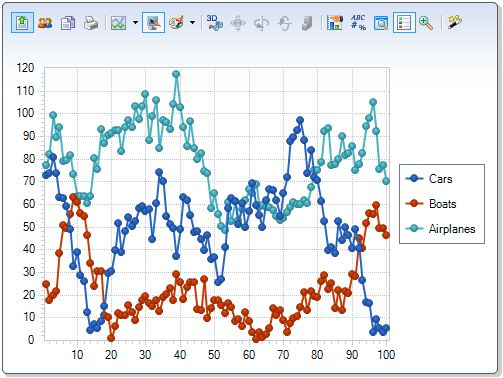Click the x-axis label 50

click(x=214, y=355)
